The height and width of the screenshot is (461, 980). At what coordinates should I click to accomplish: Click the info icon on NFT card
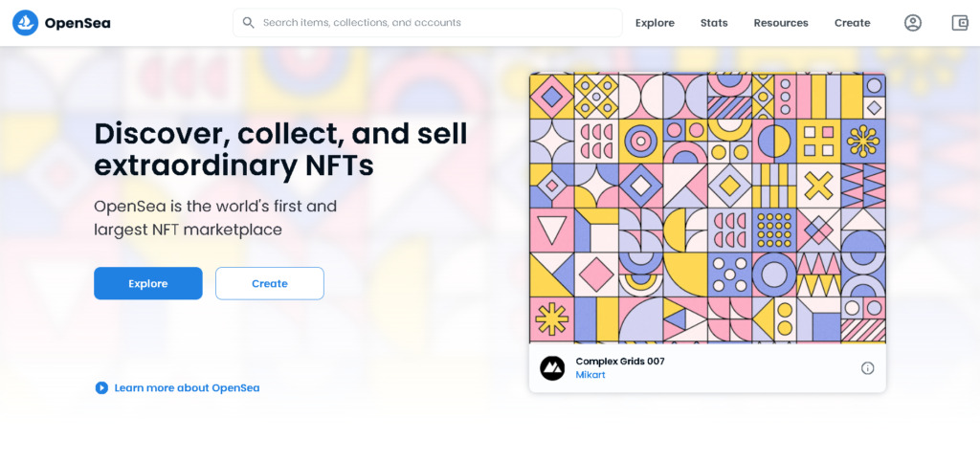(867, 368)
